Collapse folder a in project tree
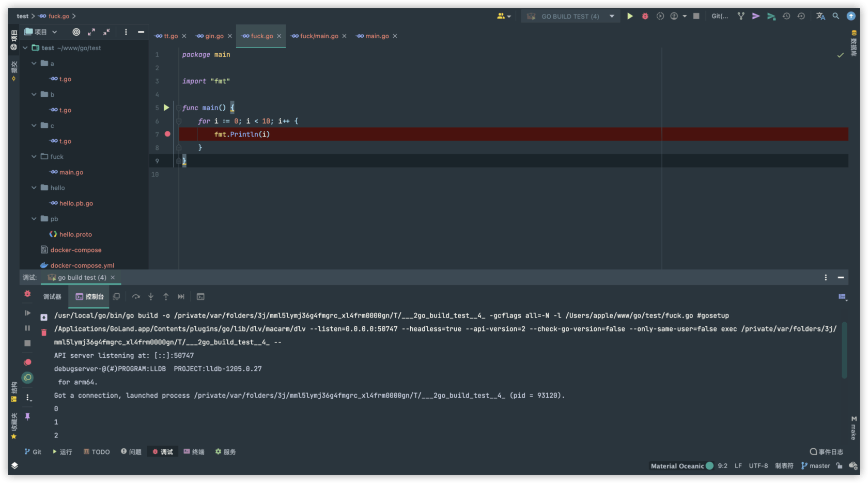The height and width of the screenshot is (483, 868). pos(34,63)
